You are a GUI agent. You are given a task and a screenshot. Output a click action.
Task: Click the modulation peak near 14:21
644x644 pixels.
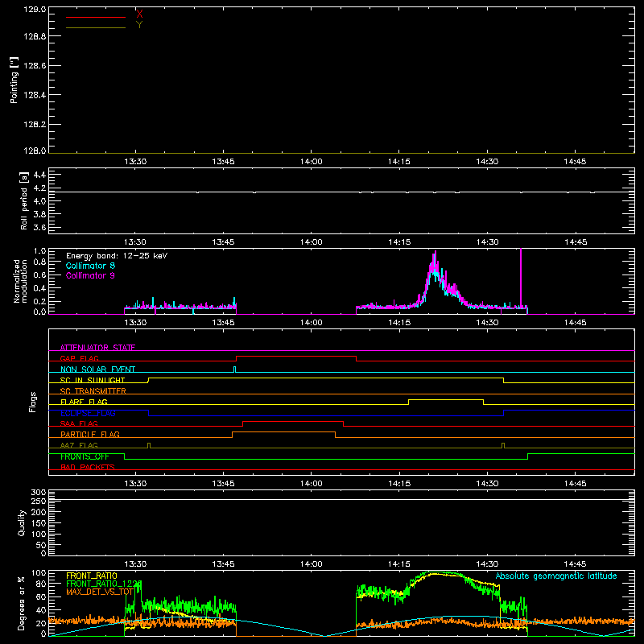435,263
